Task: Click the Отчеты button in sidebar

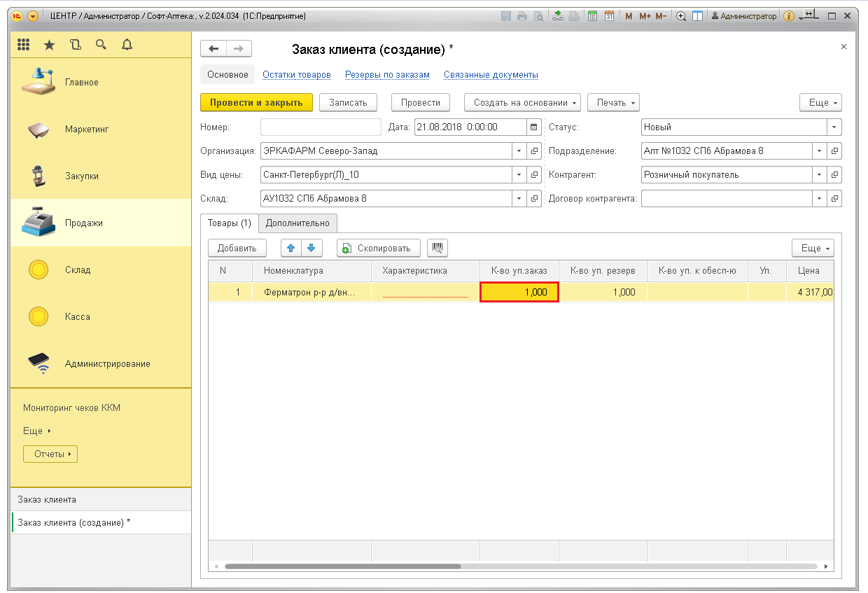Action: click(x=50, y=454)
